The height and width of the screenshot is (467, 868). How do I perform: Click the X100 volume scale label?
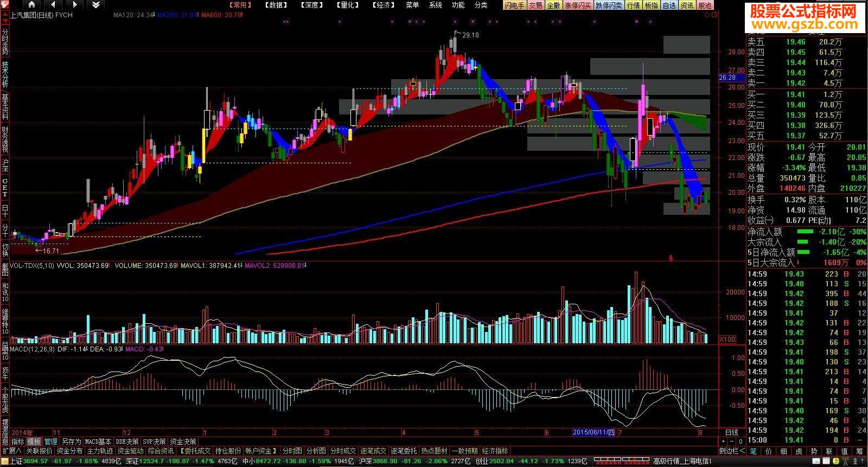click(727, 339)
